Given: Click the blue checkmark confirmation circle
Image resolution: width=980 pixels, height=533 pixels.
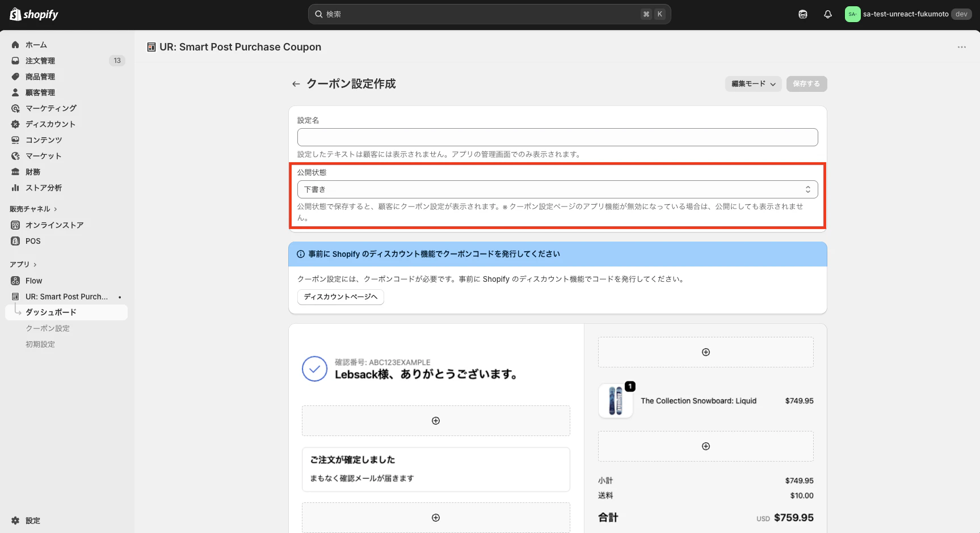Looking at the screenshot, I should tap(314, 369).
